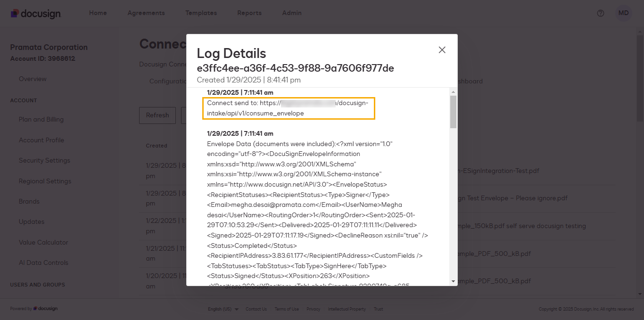The image size is (644, 320).
Task: Open Regional Settings in sidebar
Action: pos(45,181)
